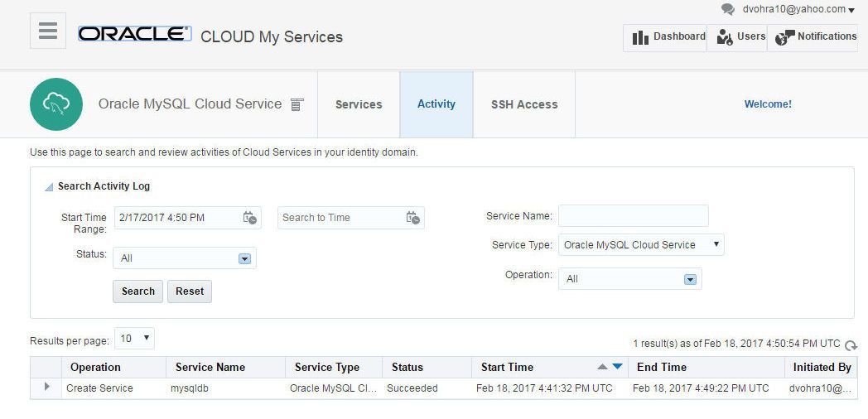The width and height of the screenshot is (868, 419).
Task: Click the Initiated By column header
Action: pos(822,367)
